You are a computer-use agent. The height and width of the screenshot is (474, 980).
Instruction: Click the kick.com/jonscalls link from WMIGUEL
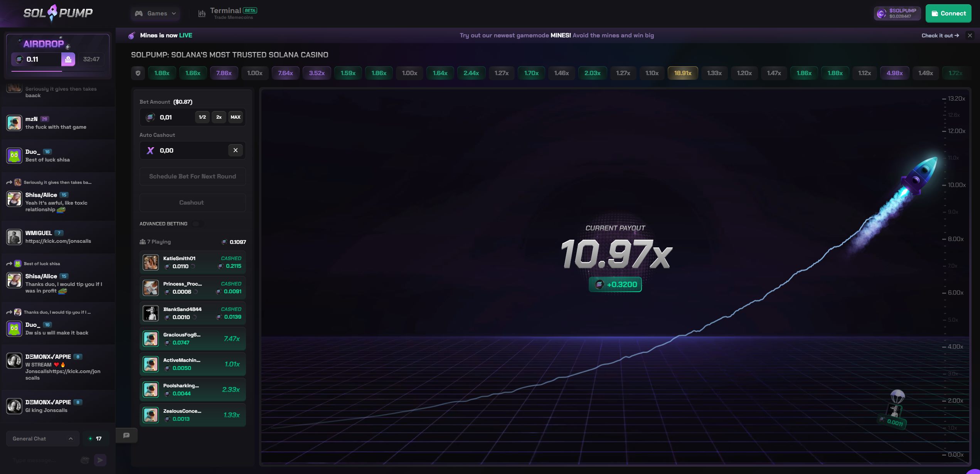(58, 241)
